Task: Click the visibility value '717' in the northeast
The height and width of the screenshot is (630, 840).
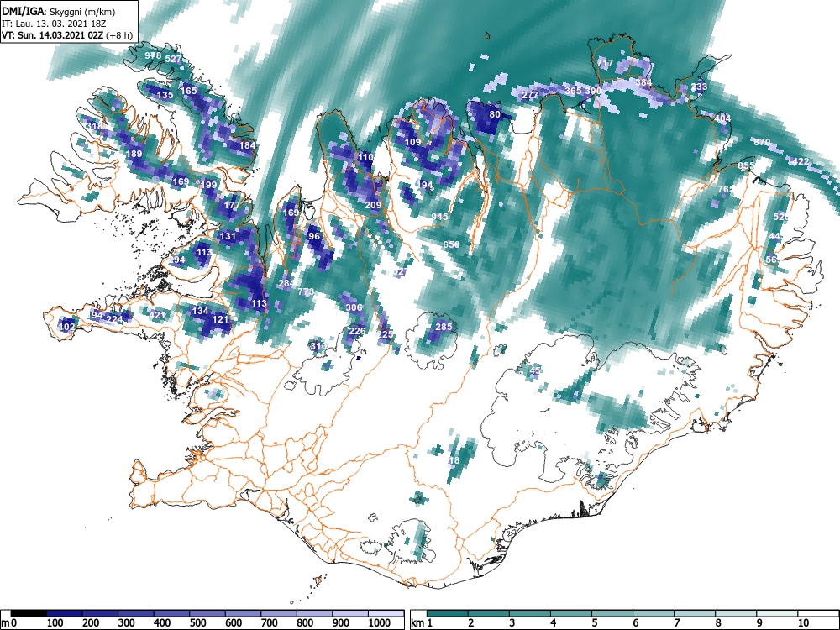Action: pos(605,63)
